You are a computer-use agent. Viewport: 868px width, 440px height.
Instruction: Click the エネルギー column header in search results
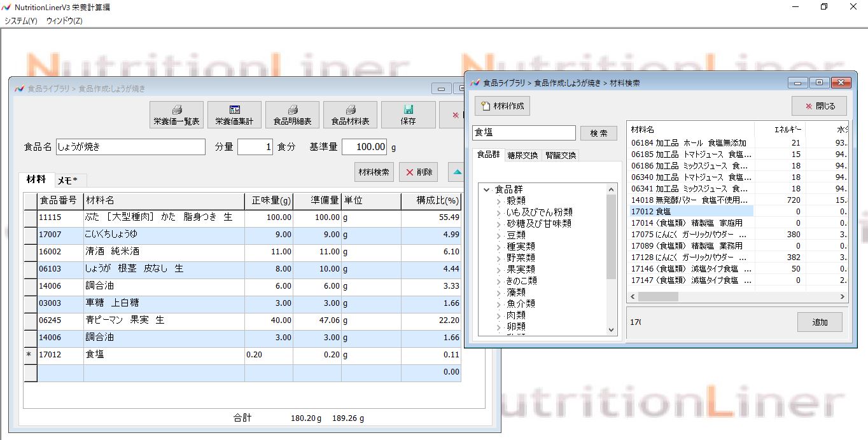tap(780, 129)
